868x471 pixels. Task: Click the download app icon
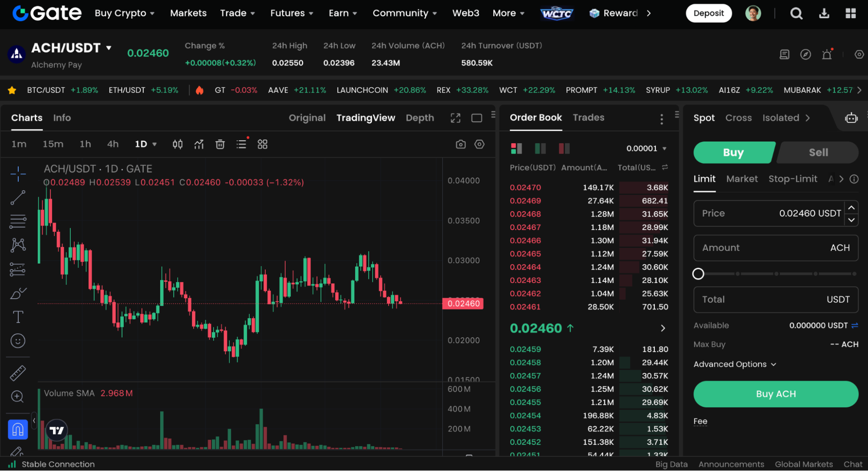[824, 13]
